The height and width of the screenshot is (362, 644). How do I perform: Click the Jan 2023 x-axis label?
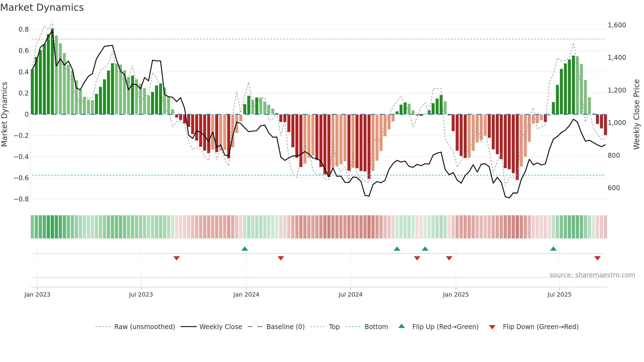point(37,295)
